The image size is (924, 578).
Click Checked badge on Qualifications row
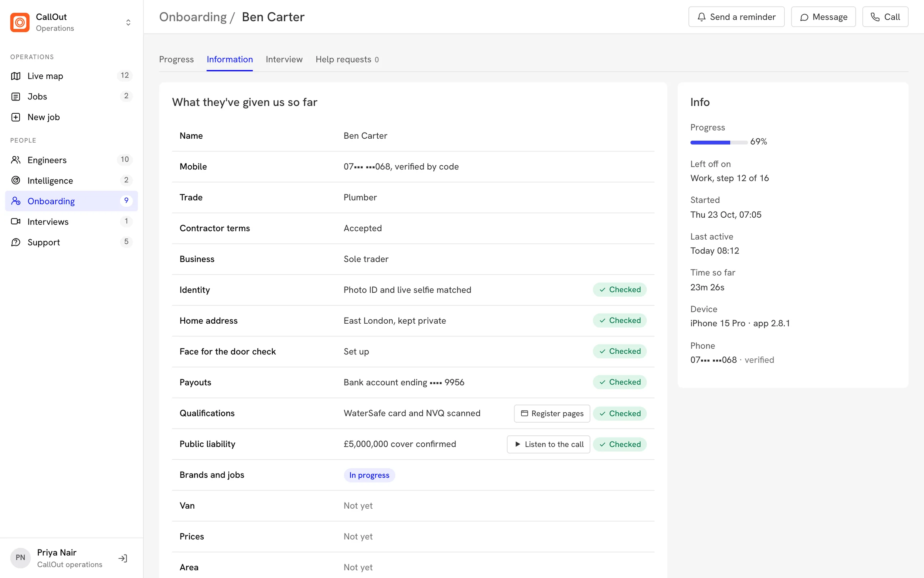tap(619, 413)
